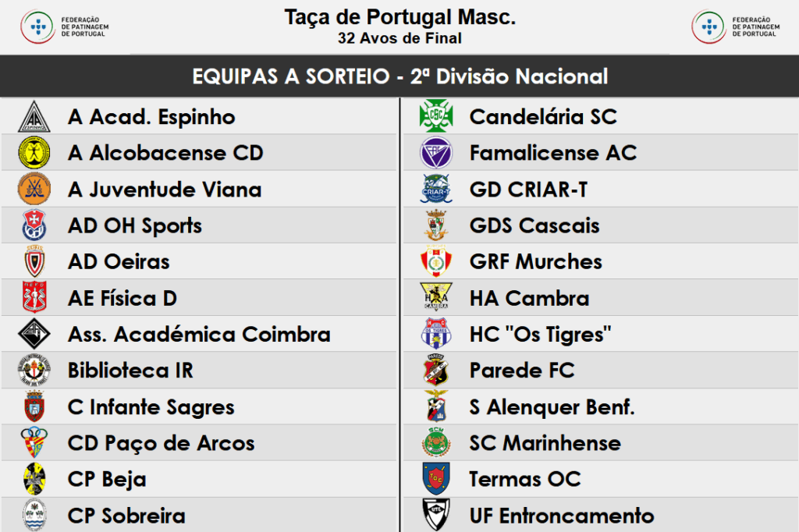The height and width of the screenshot is (532, 799).
Task: Click the Famalicense AC purple crest
Action: click(x=436, y=153)
